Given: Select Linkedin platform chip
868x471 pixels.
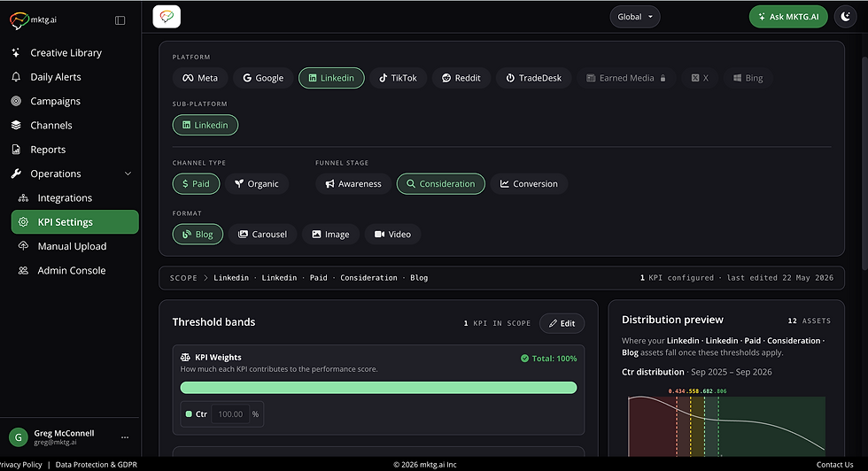Looking at the screenshot, I should 331,78.
